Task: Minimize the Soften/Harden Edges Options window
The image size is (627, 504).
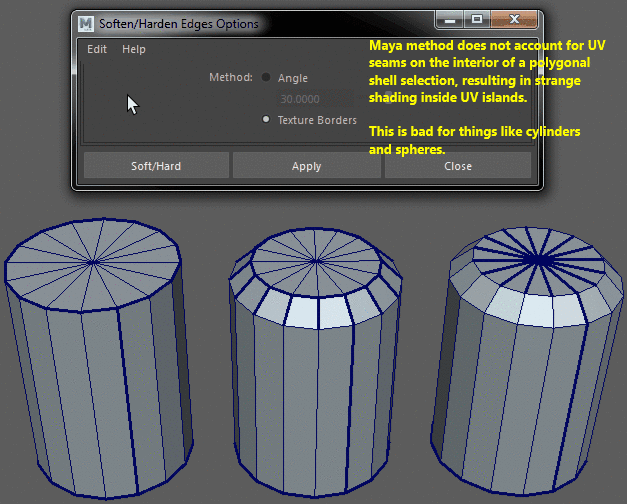Action: click(449, 20)
